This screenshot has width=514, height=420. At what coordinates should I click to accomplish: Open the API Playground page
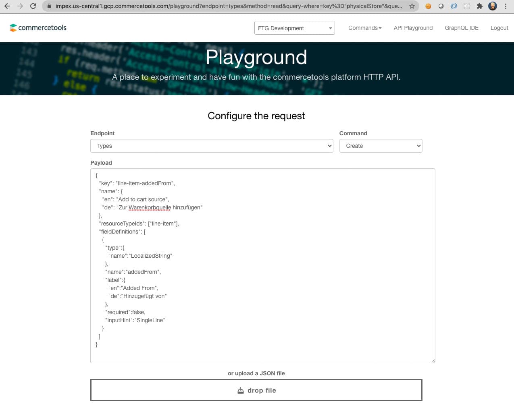(x=413, y=28)
